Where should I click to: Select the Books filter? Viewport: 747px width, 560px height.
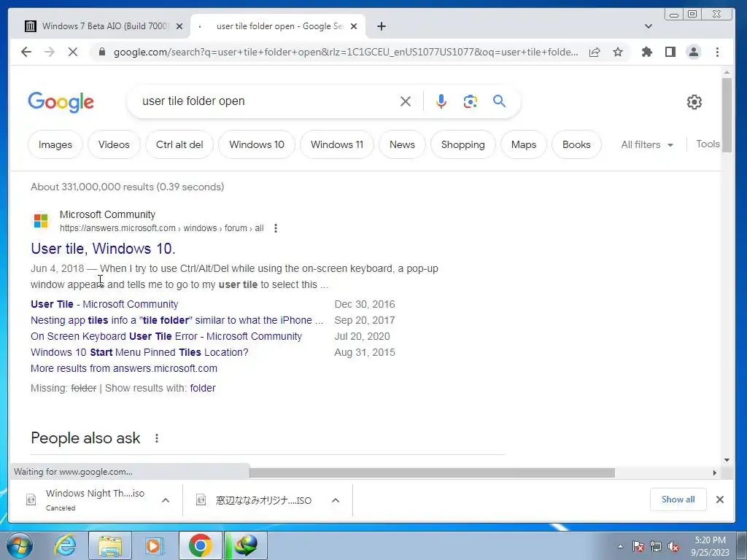pyautogui.click(x=576, y=144)
